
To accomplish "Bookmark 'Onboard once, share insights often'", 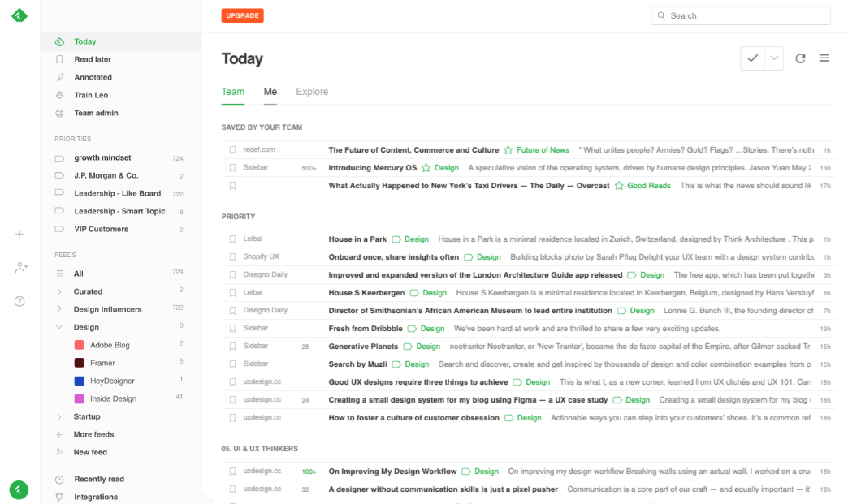I will pos(232,257).
